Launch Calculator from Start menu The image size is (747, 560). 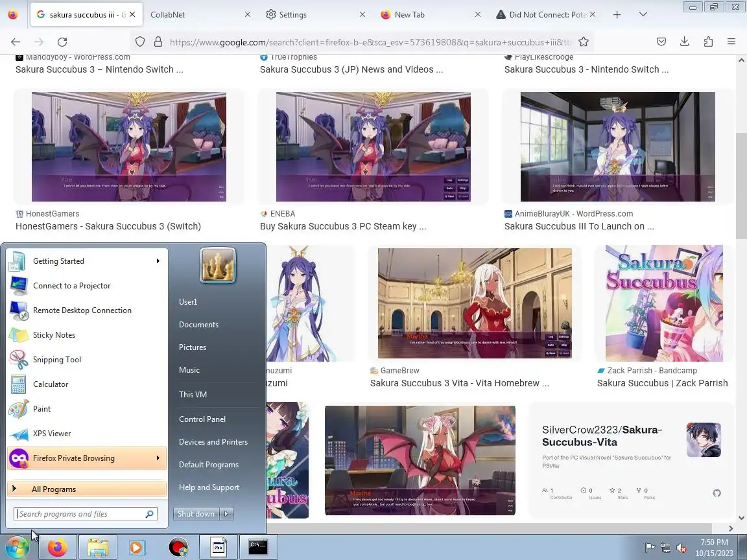87,384
